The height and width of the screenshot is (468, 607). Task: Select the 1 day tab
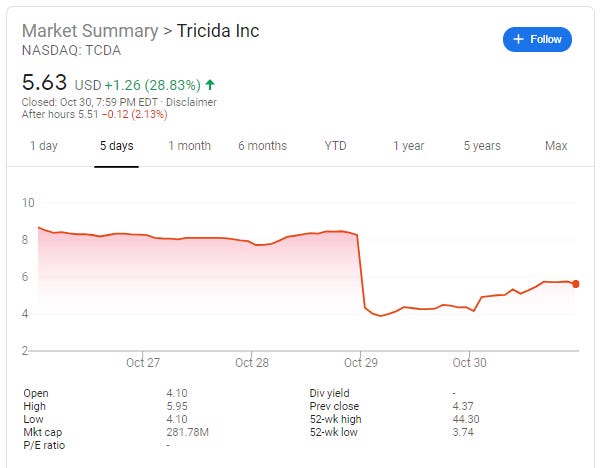pyautogui.click(x=44, y=146)
